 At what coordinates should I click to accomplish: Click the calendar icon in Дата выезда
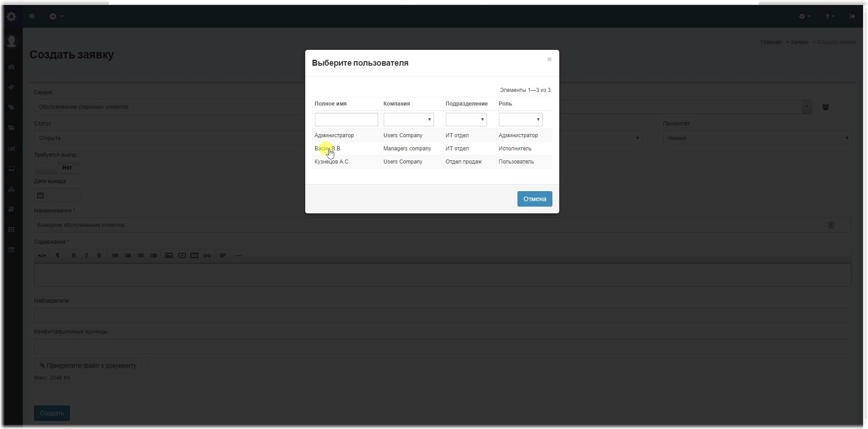click(40, 195)
